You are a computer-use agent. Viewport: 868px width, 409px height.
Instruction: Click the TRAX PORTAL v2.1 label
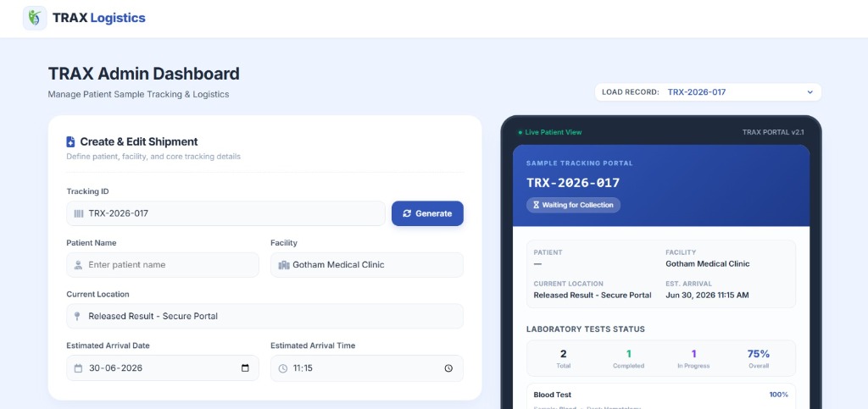(773, 132)
